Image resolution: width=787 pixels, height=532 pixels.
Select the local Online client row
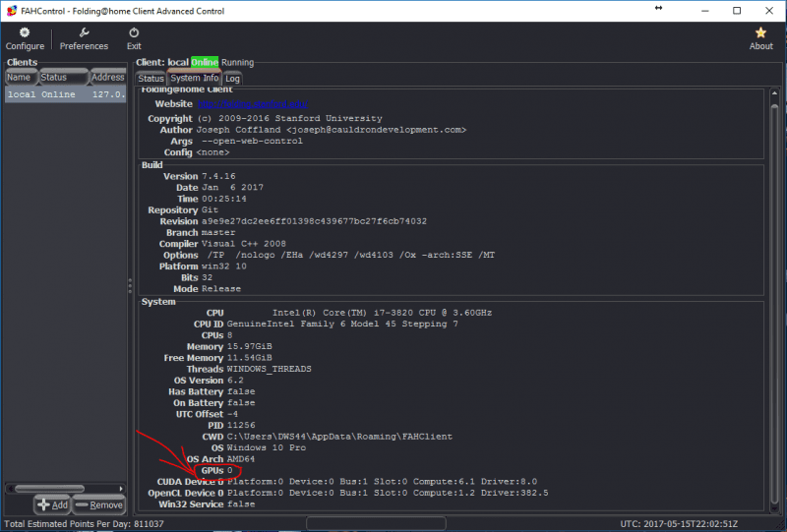click(65, 94)
